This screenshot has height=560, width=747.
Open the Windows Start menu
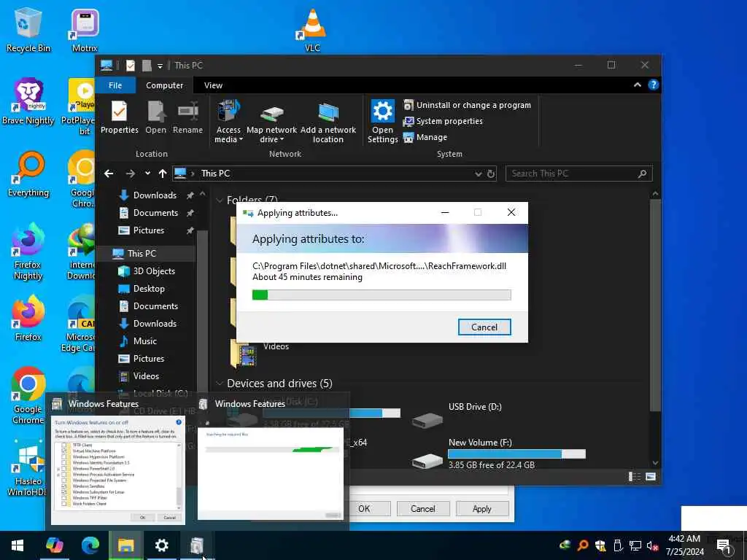point(18,545)
